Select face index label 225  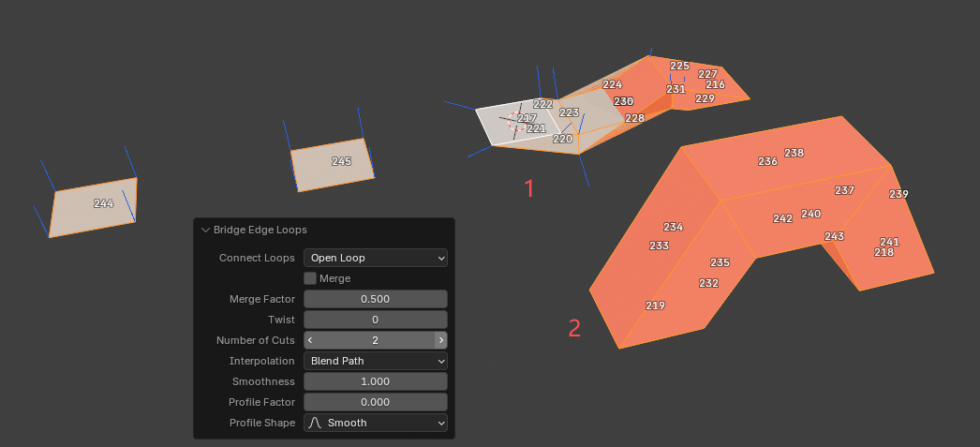pos(679,66)
